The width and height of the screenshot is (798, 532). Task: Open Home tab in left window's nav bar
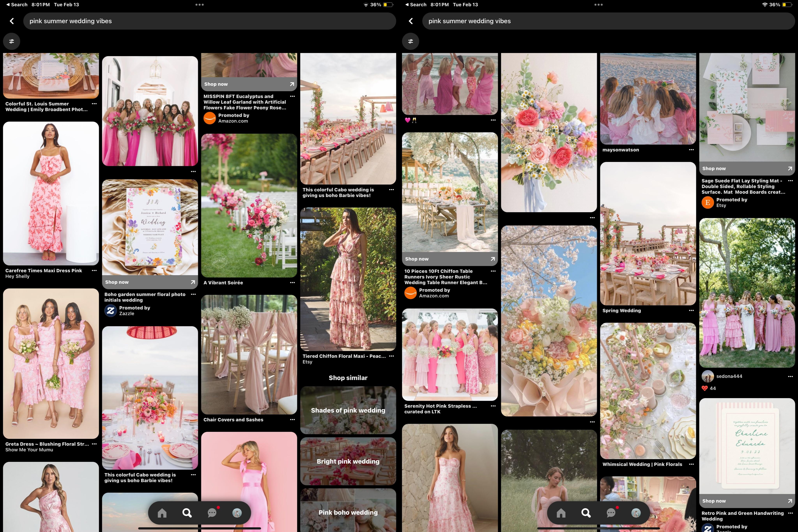click(x=162, y=513)
